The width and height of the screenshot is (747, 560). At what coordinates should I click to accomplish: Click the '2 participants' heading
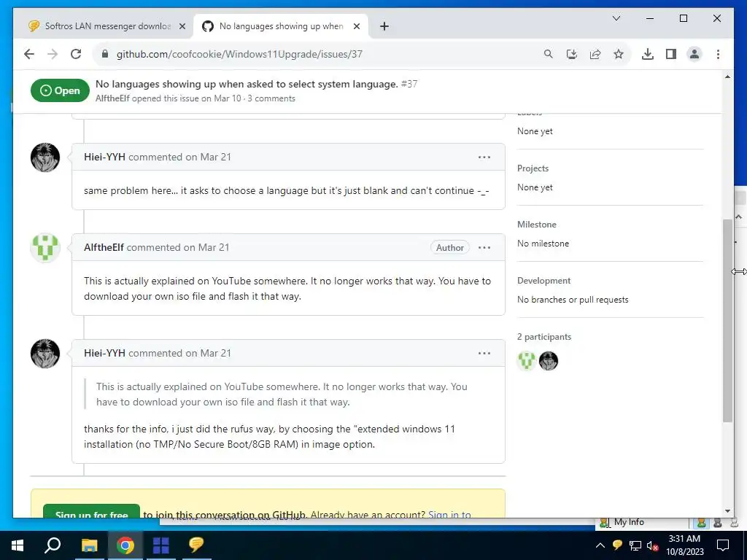[544, 337]
